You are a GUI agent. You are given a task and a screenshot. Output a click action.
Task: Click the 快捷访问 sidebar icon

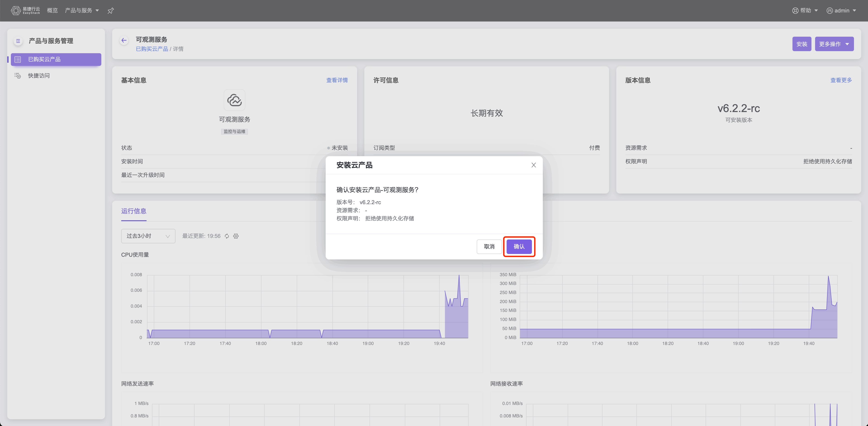pyautogui.click(x=17, y=76)
